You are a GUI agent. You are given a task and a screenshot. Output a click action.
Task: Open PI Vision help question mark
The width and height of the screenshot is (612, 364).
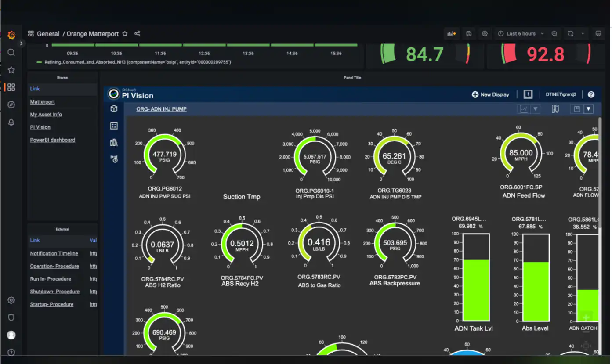pos(591,94)
